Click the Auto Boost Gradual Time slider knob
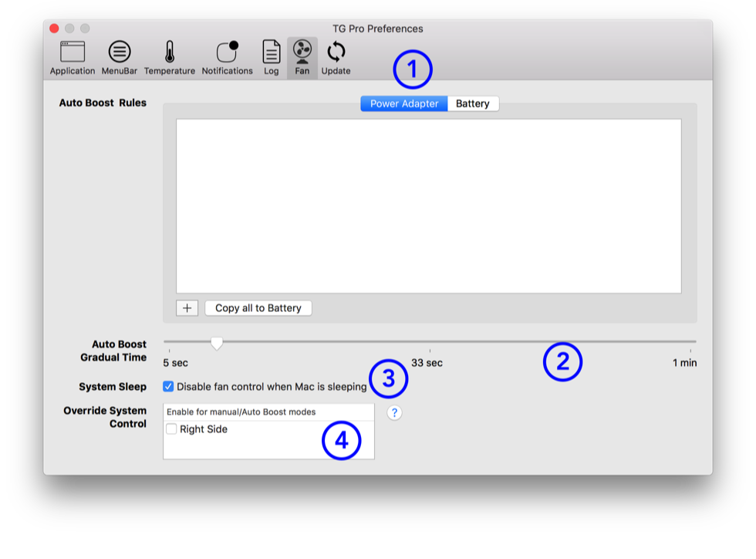The image size is (756, 559). pyautogui.click(x=217, y=344)
